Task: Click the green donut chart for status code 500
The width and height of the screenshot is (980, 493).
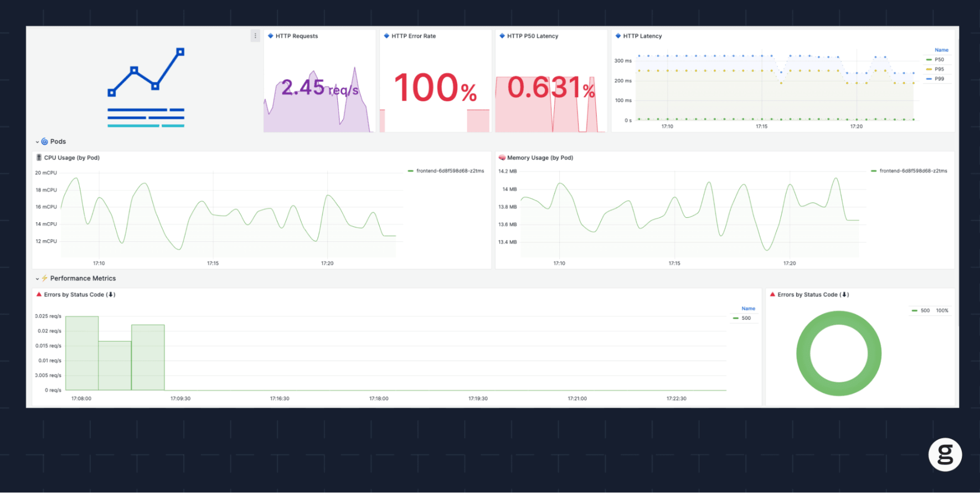Action: coord(839,319)
